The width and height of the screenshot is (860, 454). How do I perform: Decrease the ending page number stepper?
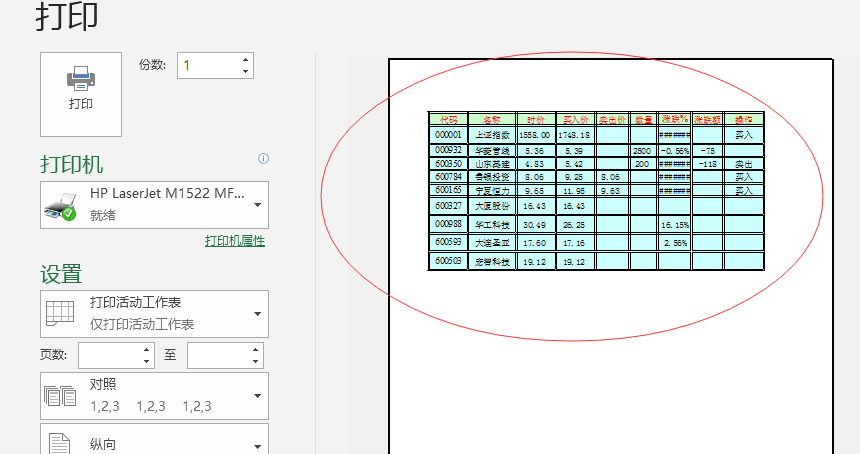pyautogui.click(x=256, y=361)
